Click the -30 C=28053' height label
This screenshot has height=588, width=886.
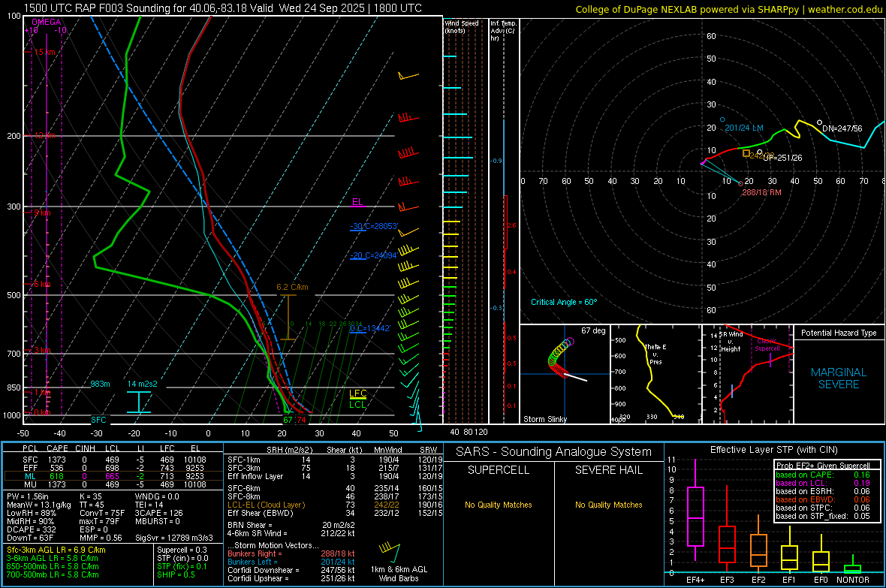click(x=374, y=226)
